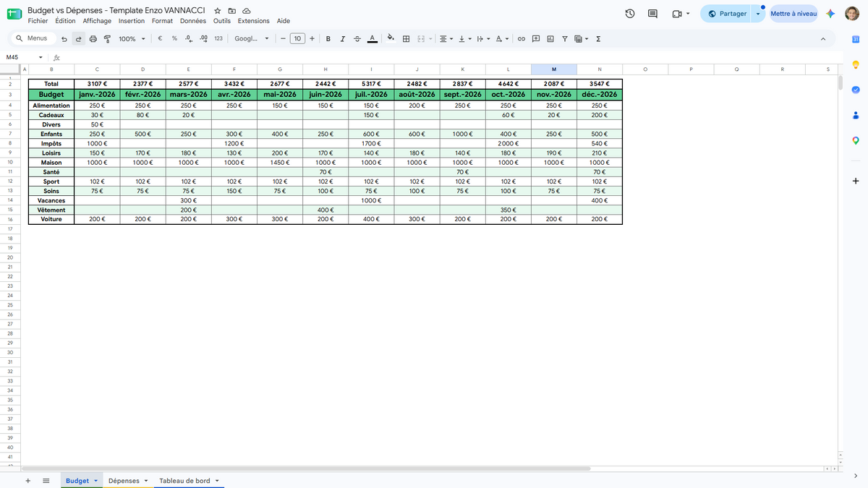This screenshot has height=488, width=868.
Task: Switch to Tableau de bord sheet
Action: tap(184, 481)
